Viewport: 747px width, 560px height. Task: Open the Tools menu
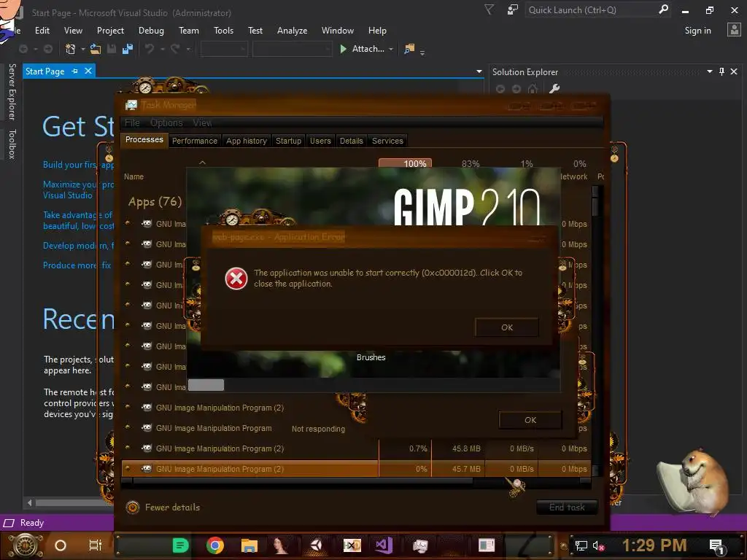tap(223, 31)
